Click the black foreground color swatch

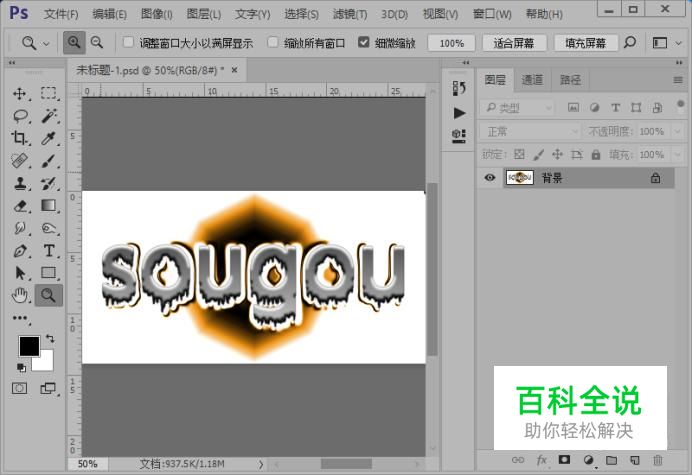[29, 346]
